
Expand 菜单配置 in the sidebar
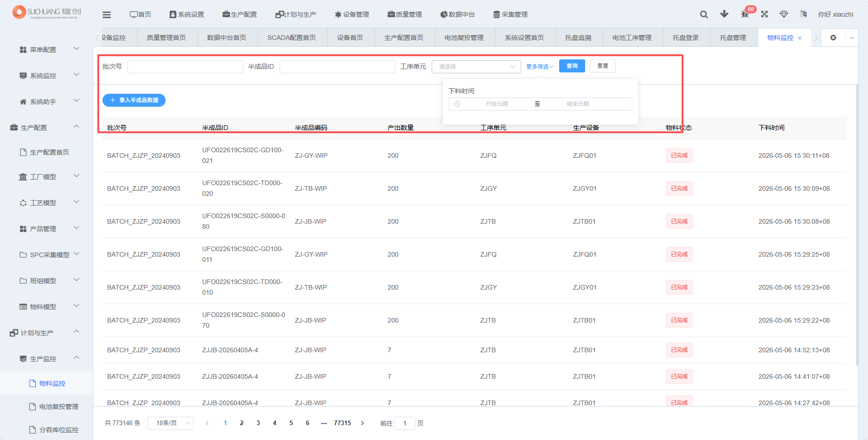46,49
